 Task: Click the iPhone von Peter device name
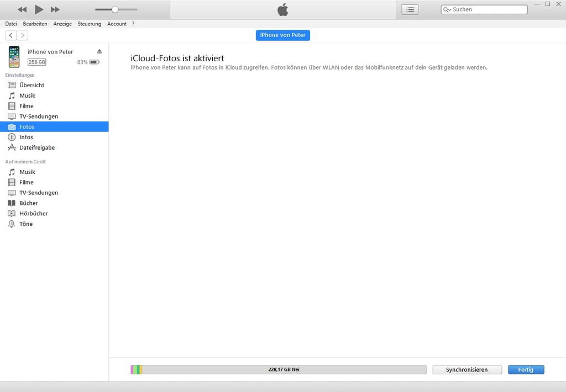click(x=50, y=51)
